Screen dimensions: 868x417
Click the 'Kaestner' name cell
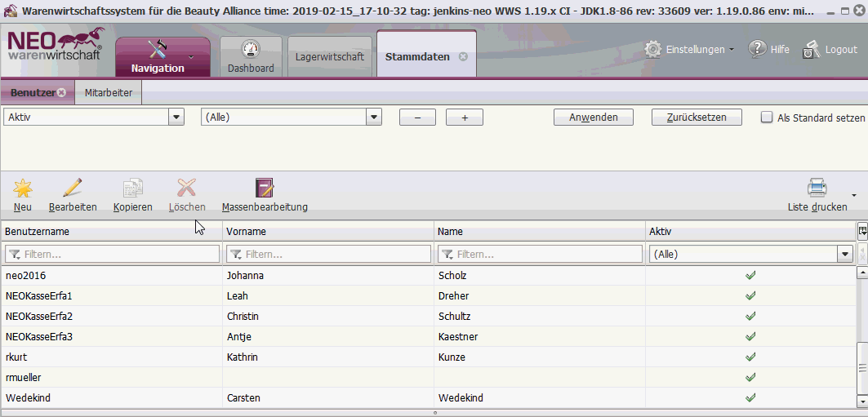[x=540, y=336]
